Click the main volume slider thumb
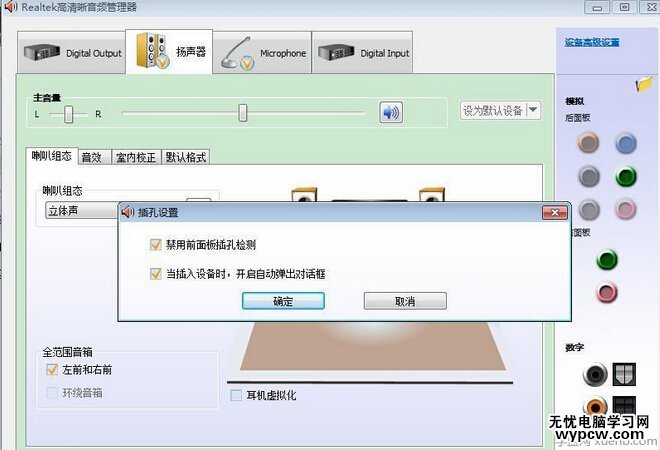Image resolution: width=660 pixels, height=450 pixels. (x=242, y=113)
